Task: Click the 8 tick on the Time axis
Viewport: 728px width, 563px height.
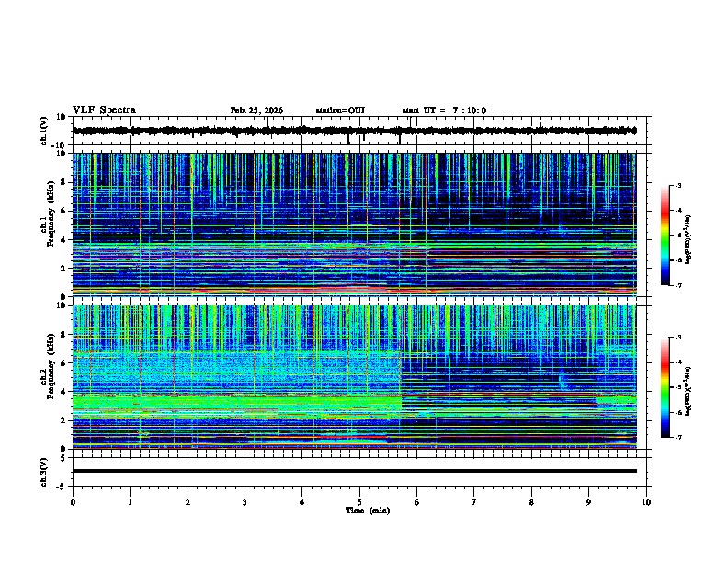Action: click(x=531, y=502)
